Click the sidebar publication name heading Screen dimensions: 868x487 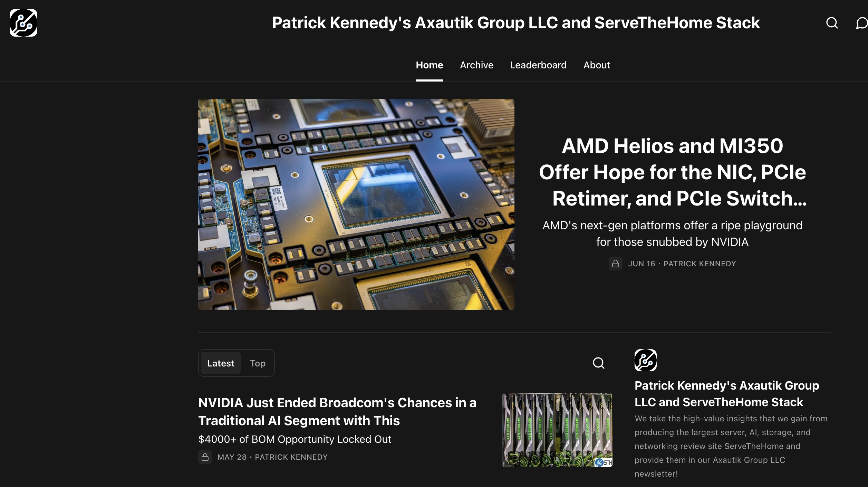pos(726,394)
